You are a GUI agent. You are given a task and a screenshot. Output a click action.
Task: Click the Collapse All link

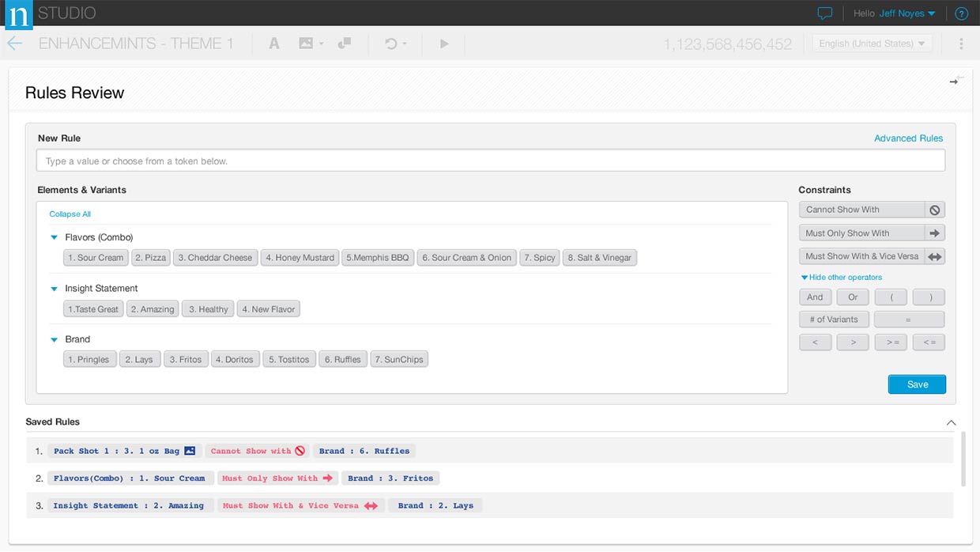point(70,214)
